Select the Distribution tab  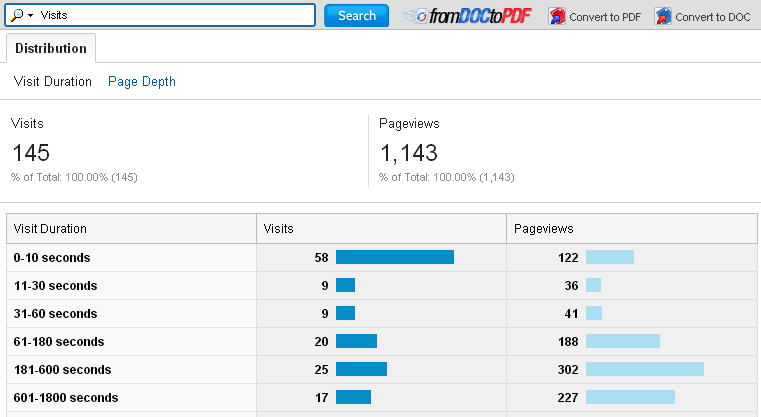point(50,48)
